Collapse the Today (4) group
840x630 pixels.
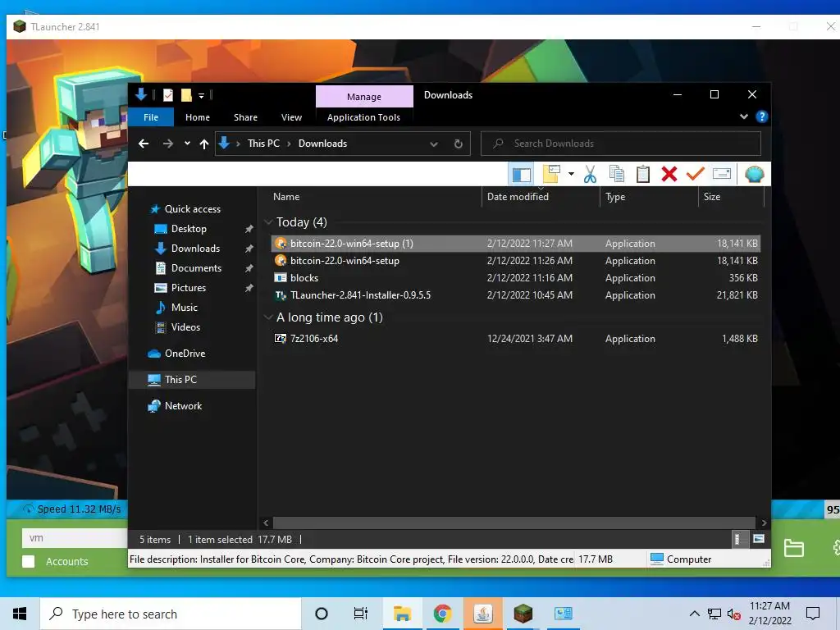pyautogui.click(x=268, y=222)
